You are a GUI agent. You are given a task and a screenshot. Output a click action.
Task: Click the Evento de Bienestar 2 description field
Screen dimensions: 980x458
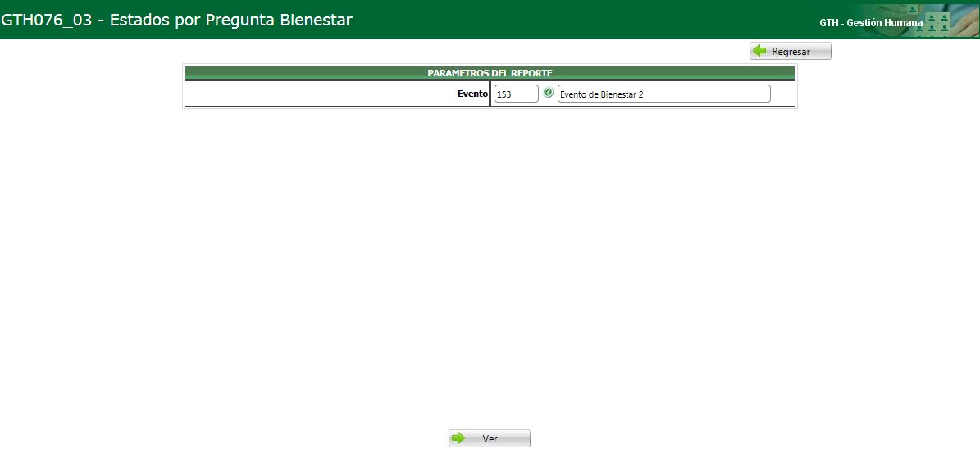tap(663, 94)
